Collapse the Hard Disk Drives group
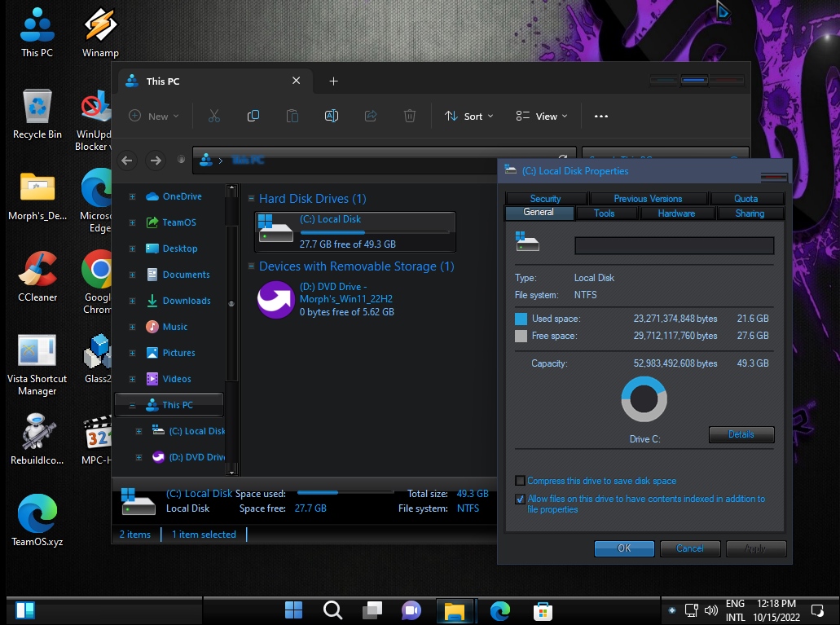Screen dimensions: 840x625 [x=252, y=199]
